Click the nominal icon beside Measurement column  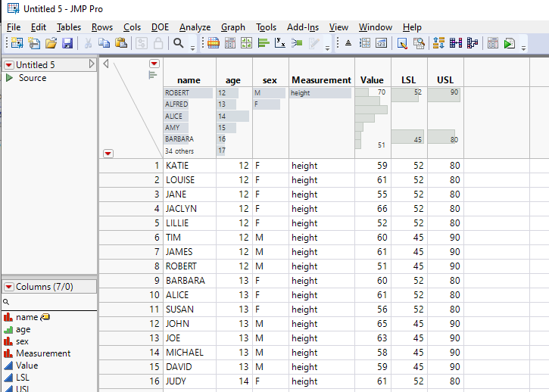click(x=8, y=353)
